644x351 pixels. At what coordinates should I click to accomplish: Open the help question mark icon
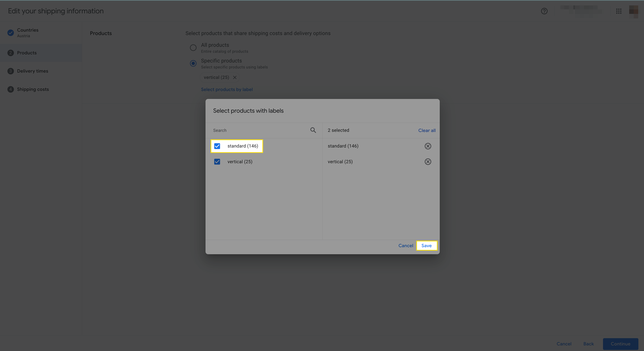tap(544, 11)
